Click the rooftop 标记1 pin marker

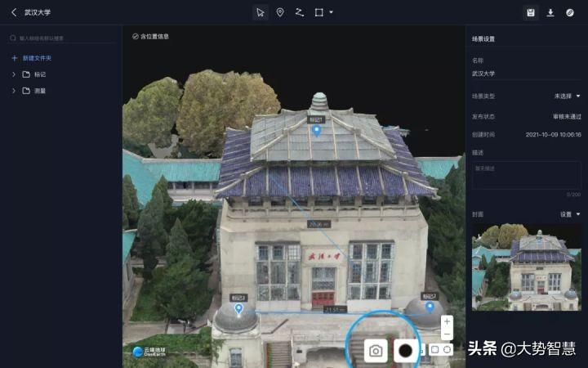click(317, 131)
